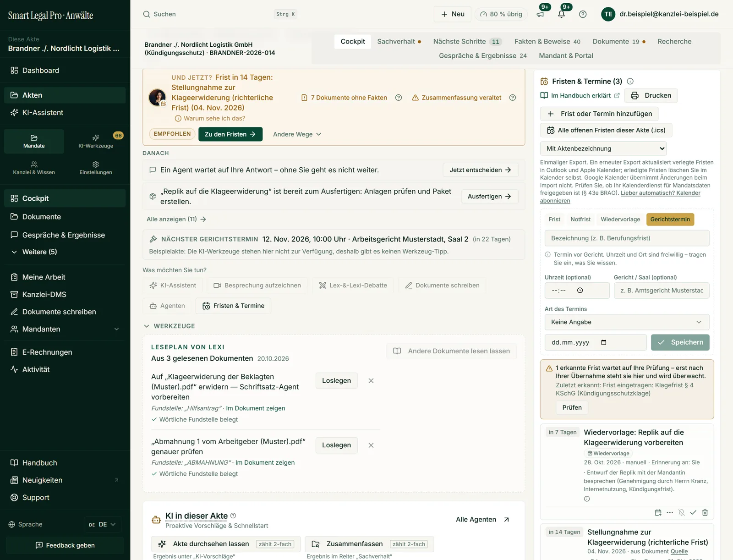Click help icon next to Zusammenfassung veraltet
The height and width of the screenshot is (560, 733).
(x=513, y=98)
